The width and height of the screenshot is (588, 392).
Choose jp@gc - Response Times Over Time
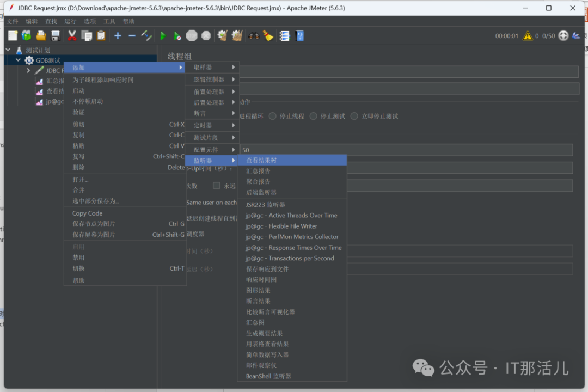[x=292, y=248]
